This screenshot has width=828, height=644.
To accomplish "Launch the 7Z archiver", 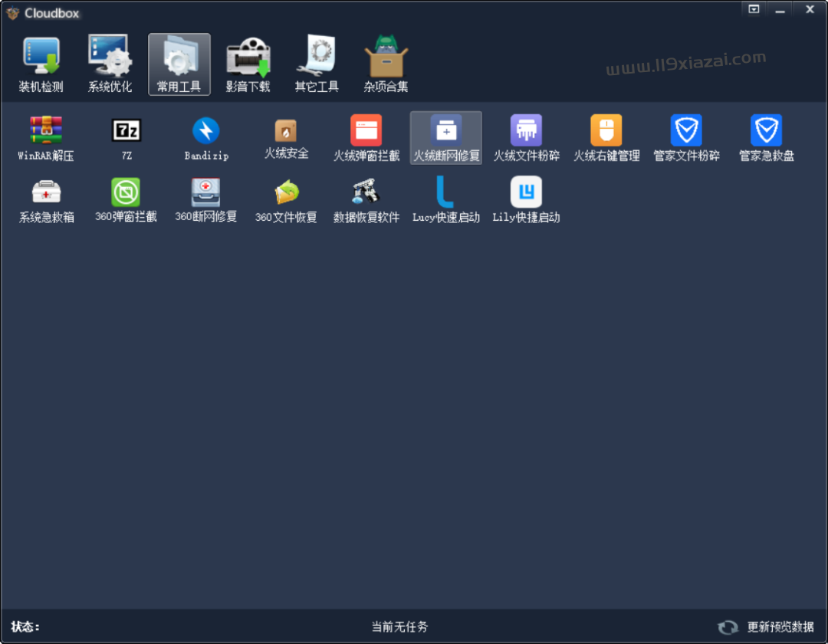I will pyautogui.click(x=127, y=138).
